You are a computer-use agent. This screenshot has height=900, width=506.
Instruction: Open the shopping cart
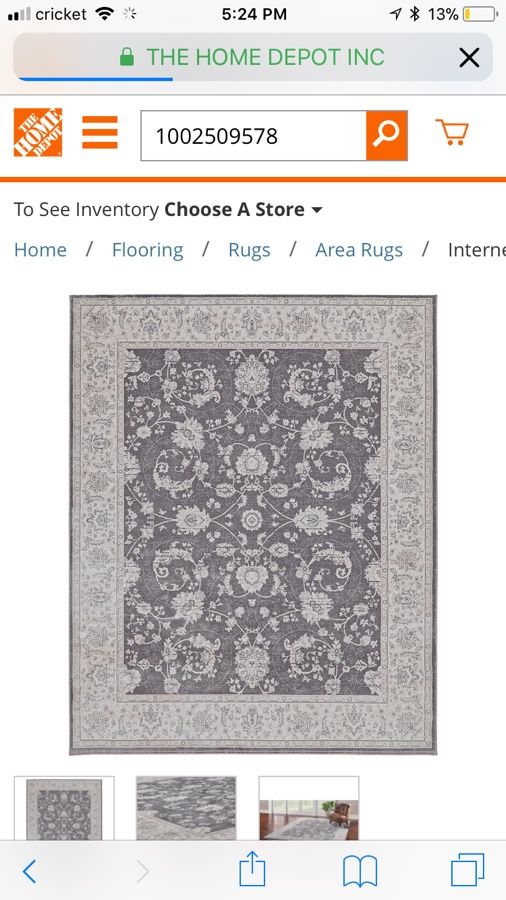pyautogui.click(x=452, y=132)
